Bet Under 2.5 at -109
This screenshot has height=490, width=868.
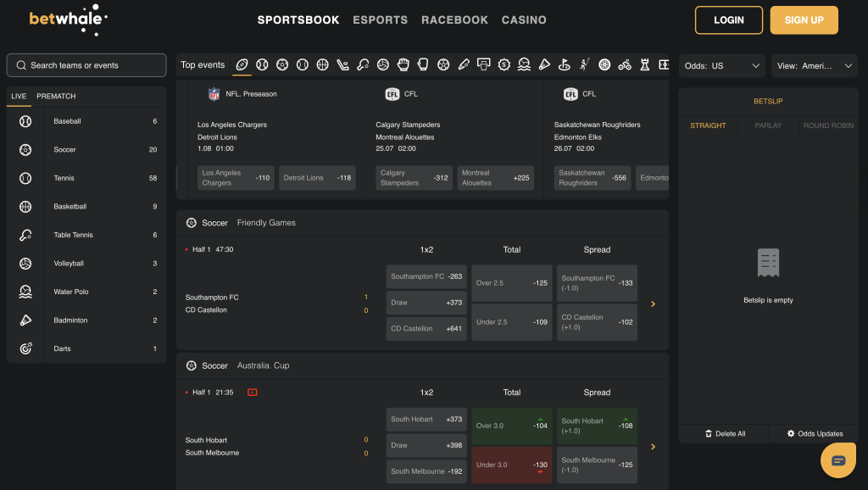[x=511, y=321]
